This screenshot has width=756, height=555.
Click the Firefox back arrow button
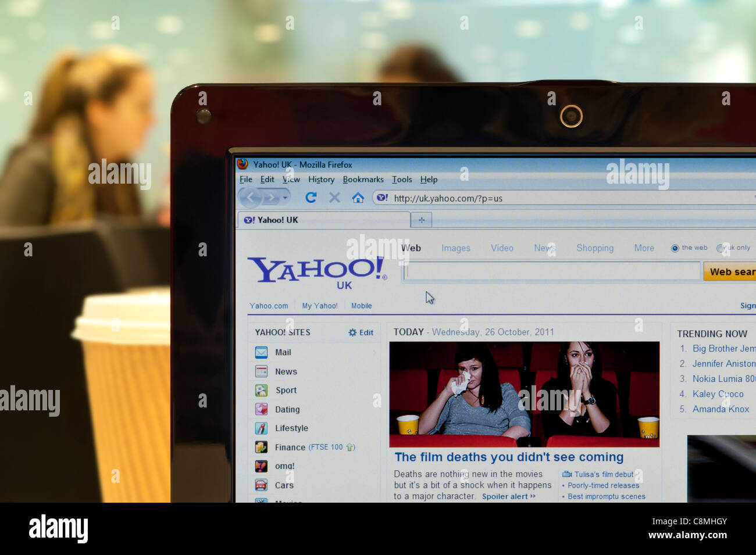pos(251,198)
